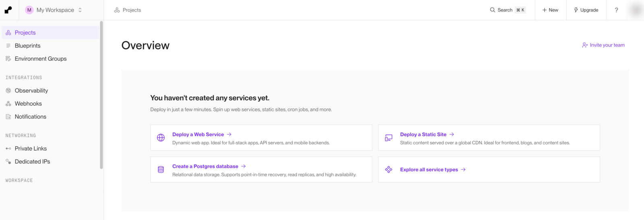Click the Observability icon
This screenshot has width=644, height=220.
tap(8, 90)
